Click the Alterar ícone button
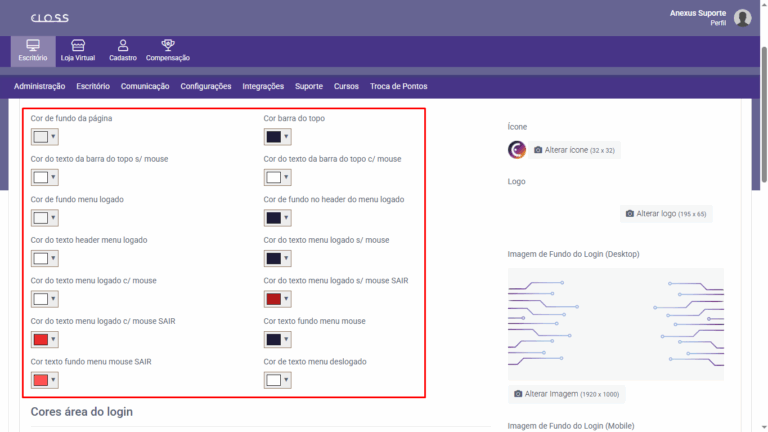 click(x=574, y=150)
